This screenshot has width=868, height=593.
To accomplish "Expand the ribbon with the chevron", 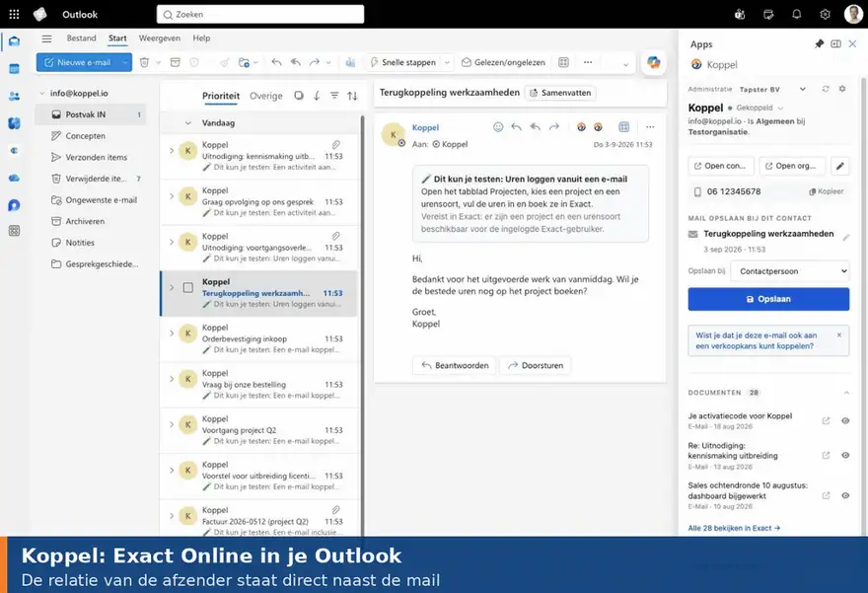I will coord(625,64).
